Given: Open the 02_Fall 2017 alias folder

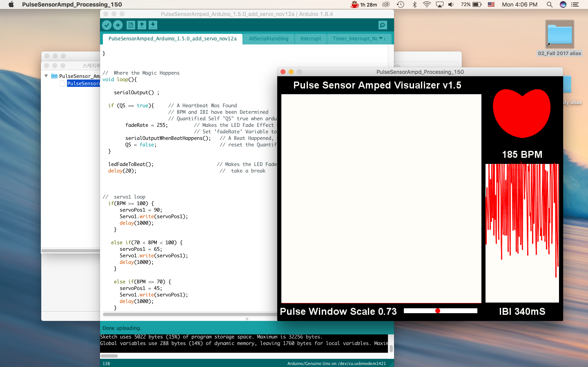Looking at the screenshot, I should [560, 34].
